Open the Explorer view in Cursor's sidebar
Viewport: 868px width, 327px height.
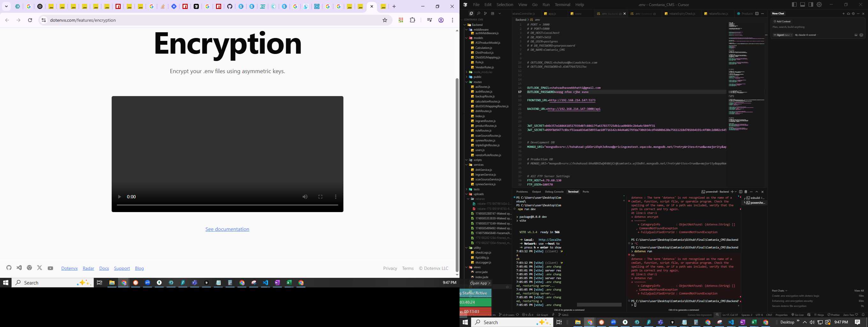(x=471, y=13)
